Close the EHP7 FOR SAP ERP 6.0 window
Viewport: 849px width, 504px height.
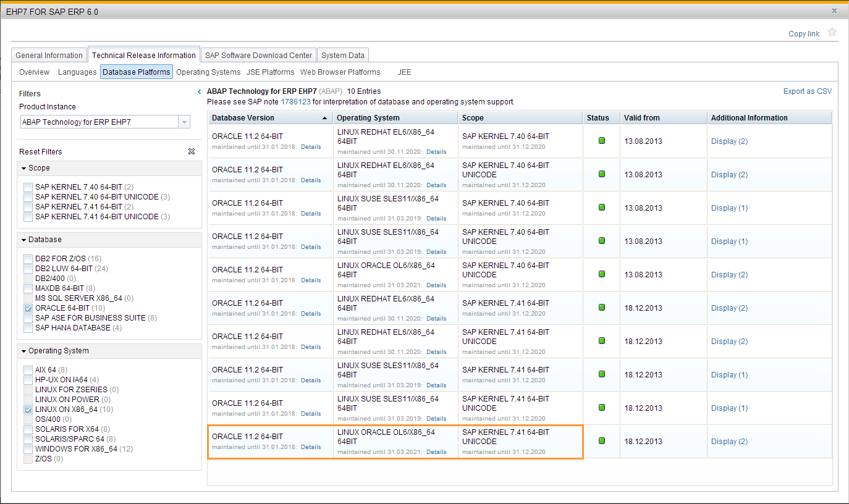834,10
